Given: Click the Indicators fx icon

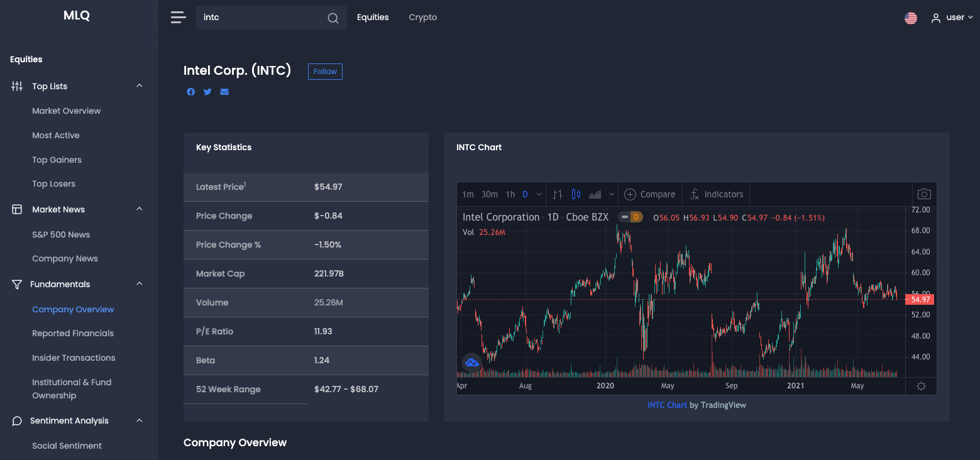Looking at the screenshot, I should point(695,194).
